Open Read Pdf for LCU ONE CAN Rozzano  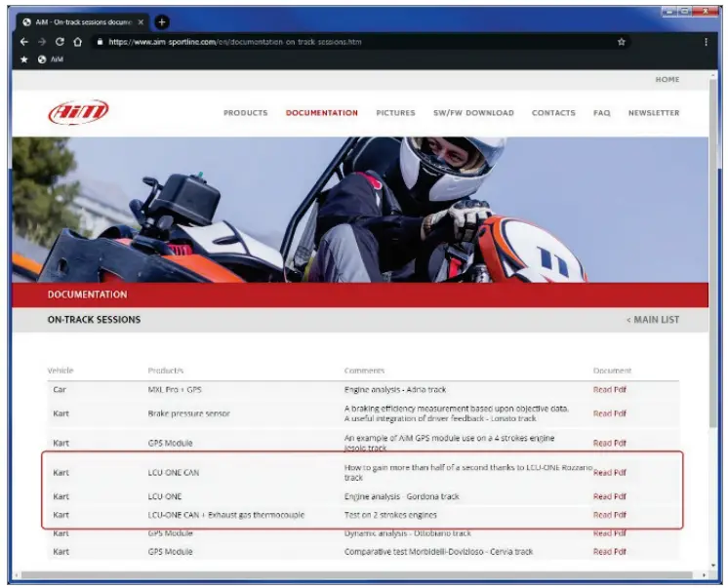610,472
